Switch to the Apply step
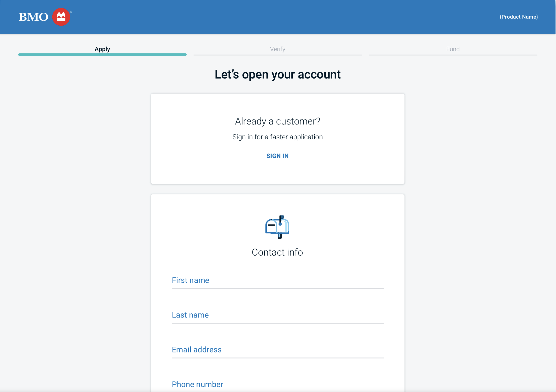The height and width of the screenshot is (392, 556). tap(102, 49)
